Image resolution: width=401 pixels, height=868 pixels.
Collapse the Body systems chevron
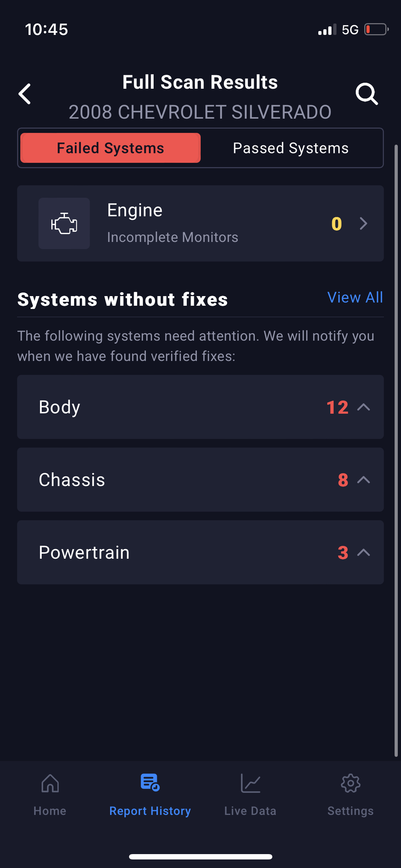(x=364, y=407)
